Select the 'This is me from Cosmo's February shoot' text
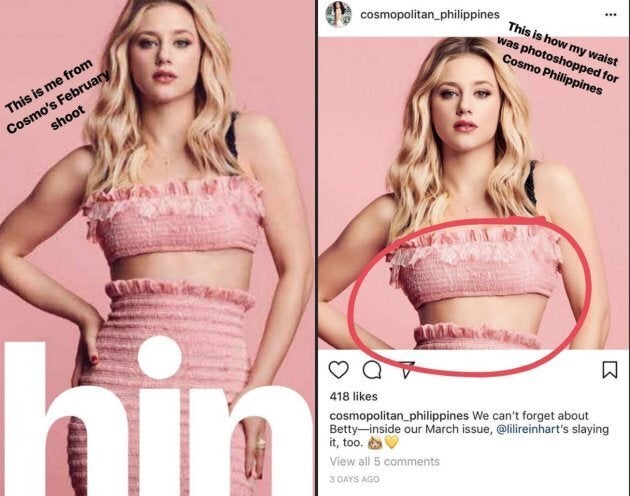The width and height of the screenshot is (630, 496). tap(57, 97)
